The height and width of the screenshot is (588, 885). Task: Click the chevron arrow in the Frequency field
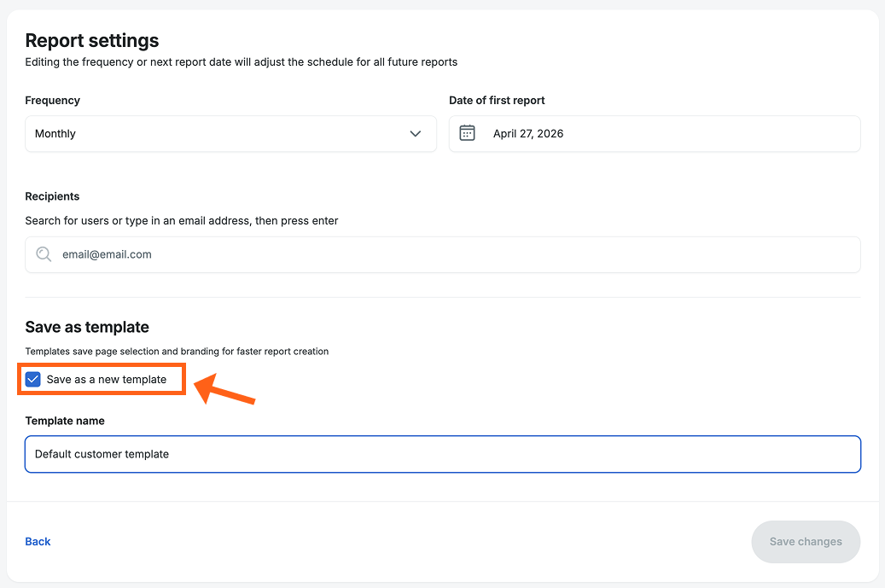click(416, 134)
